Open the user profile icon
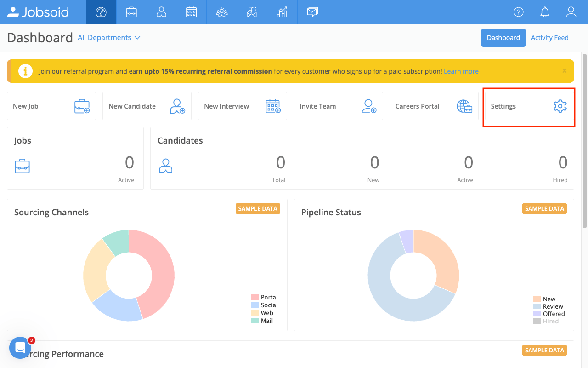 click(x=571, y=12)
